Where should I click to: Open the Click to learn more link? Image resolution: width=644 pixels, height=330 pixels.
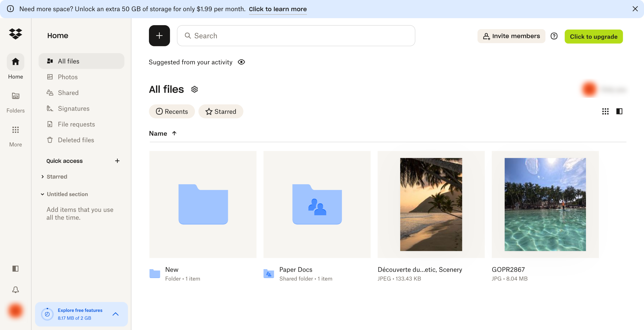click(x=278, y=9)
